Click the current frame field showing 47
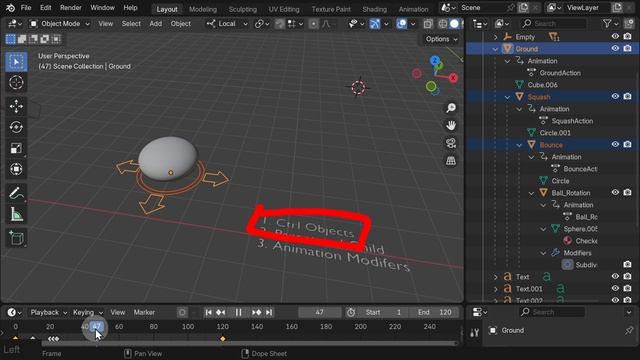The width and height of the screenshot is (640, 360). 319,312
